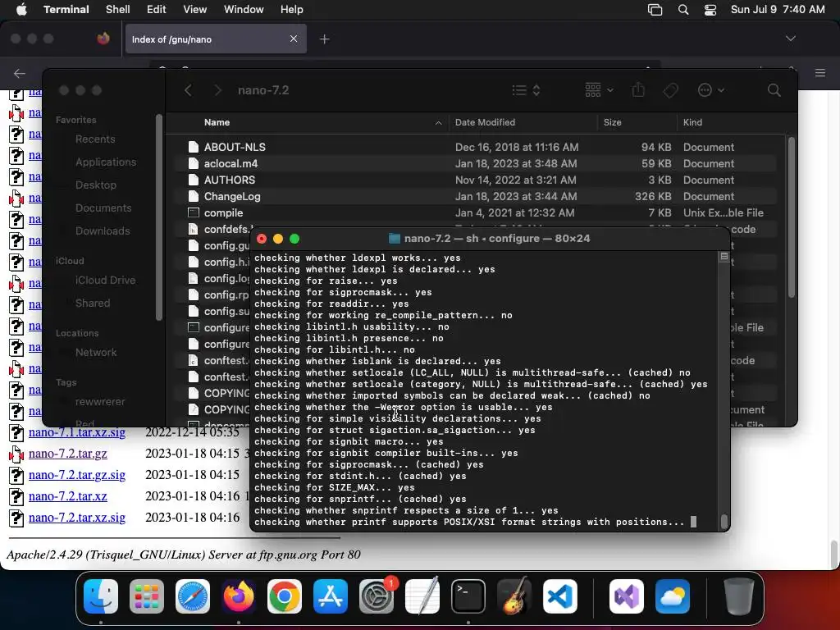Toggle sort order chevron on Name column
The width and height of the screenshot is (840, 630).
click(438, 123)
